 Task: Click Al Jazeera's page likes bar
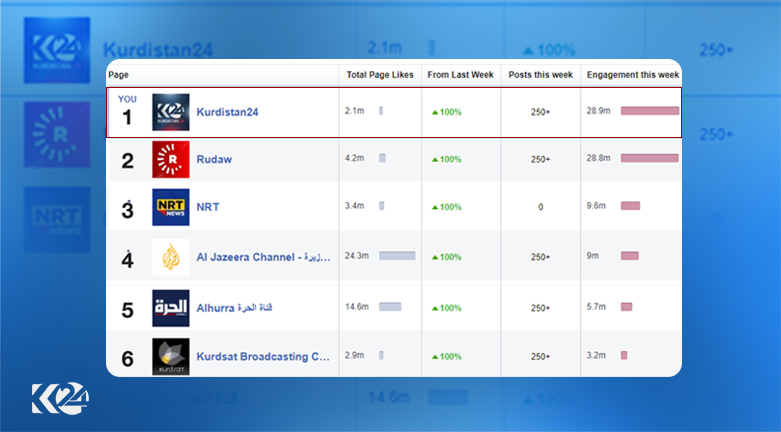coord(397,256)
